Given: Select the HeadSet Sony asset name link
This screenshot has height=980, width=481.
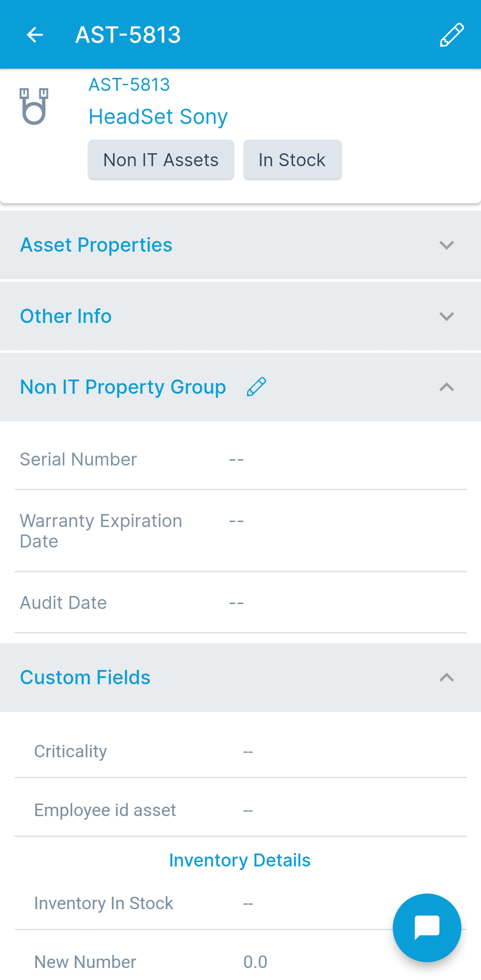Looking at the screenshot, I should (x=158, y=116).
